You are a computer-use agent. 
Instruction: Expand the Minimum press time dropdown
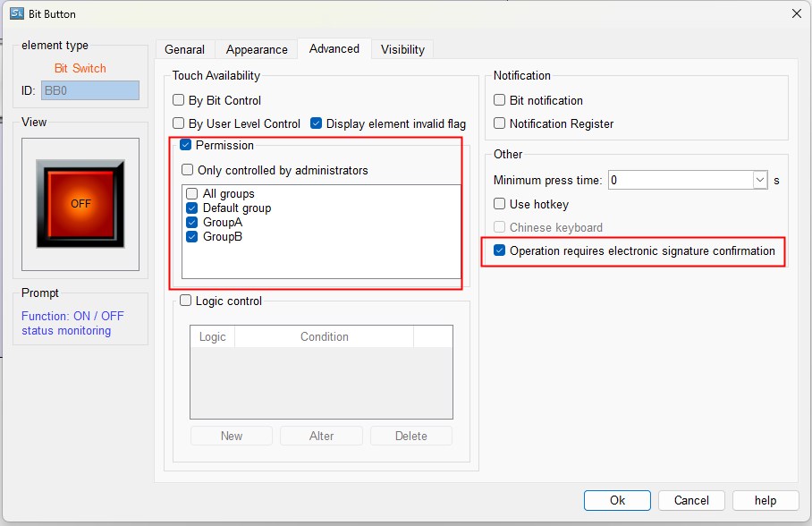click(x=760, y=180)
